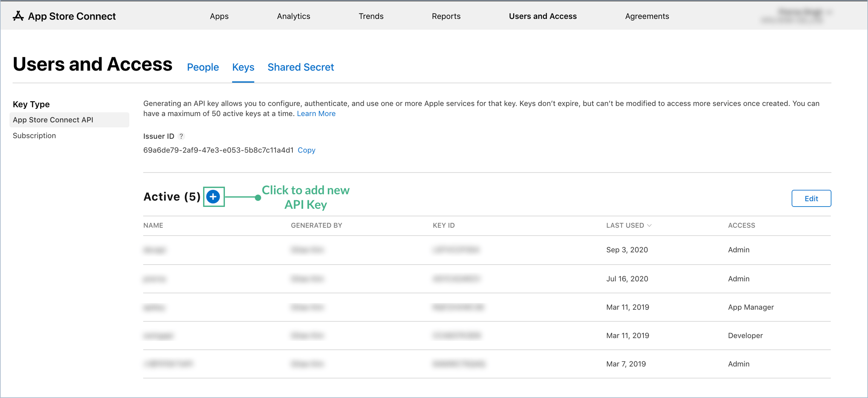Open Apps in top navigation

[x=219, y=16]
